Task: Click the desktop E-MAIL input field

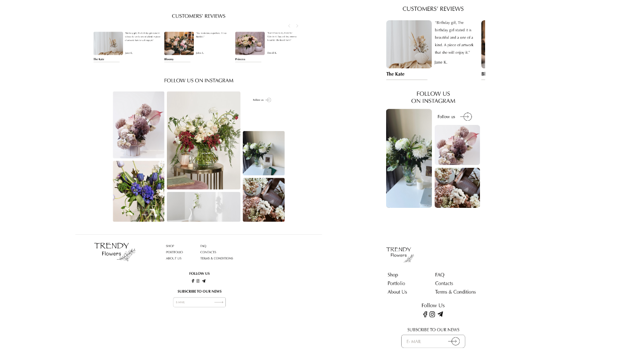Action: (x=199, y=302)
